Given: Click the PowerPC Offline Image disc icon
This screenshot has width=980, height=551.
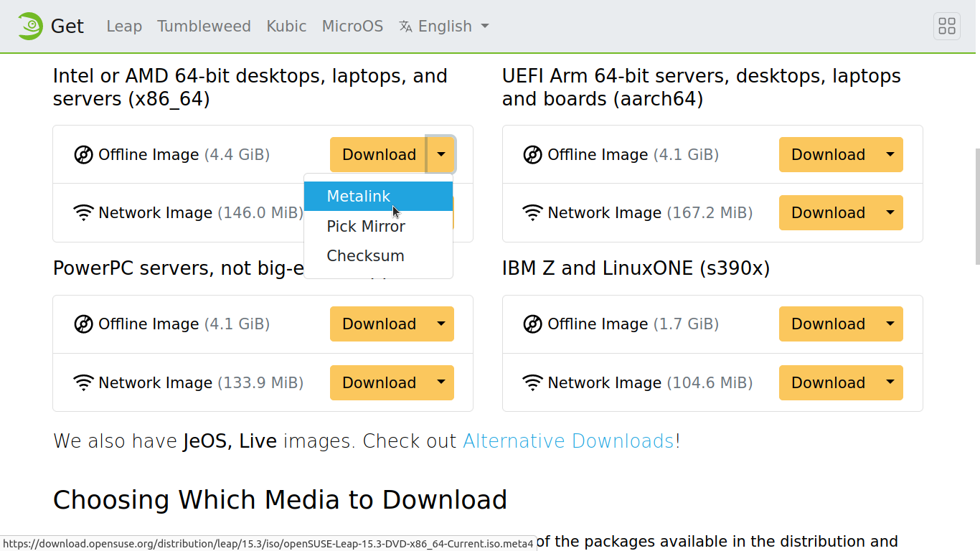Looking at the screenshot, I should tap(84, 324).
